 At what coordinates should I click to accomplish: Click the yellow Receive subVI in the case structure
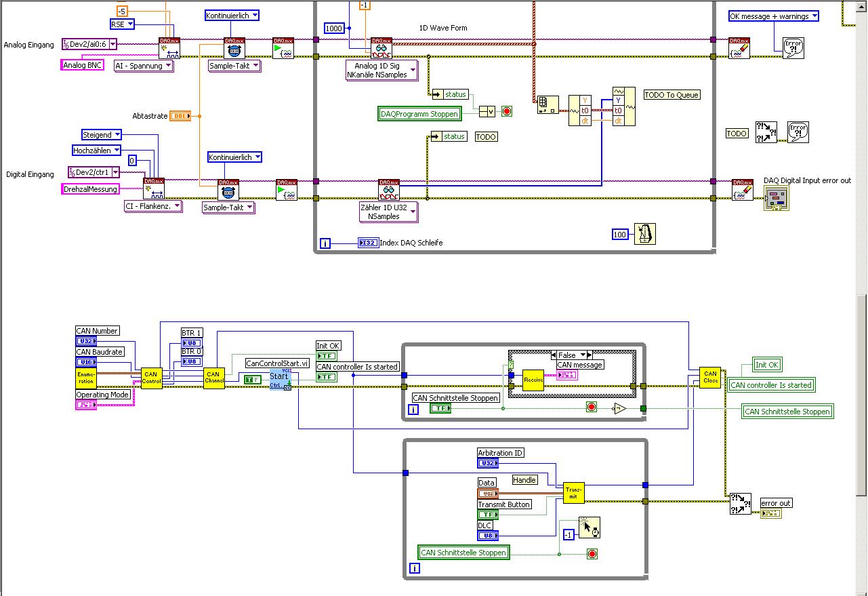coord(533,380)
